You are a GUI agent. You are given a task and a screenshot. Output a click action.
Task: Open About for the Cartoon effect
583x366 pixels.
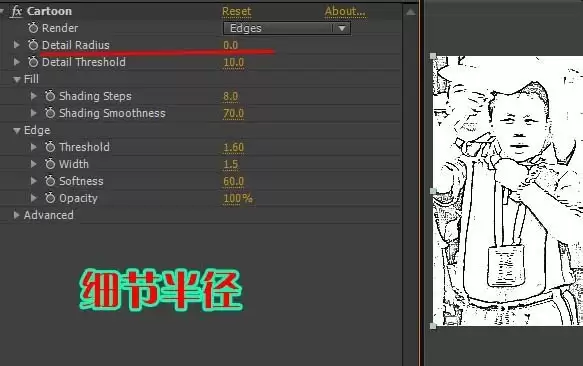(345, 12)
